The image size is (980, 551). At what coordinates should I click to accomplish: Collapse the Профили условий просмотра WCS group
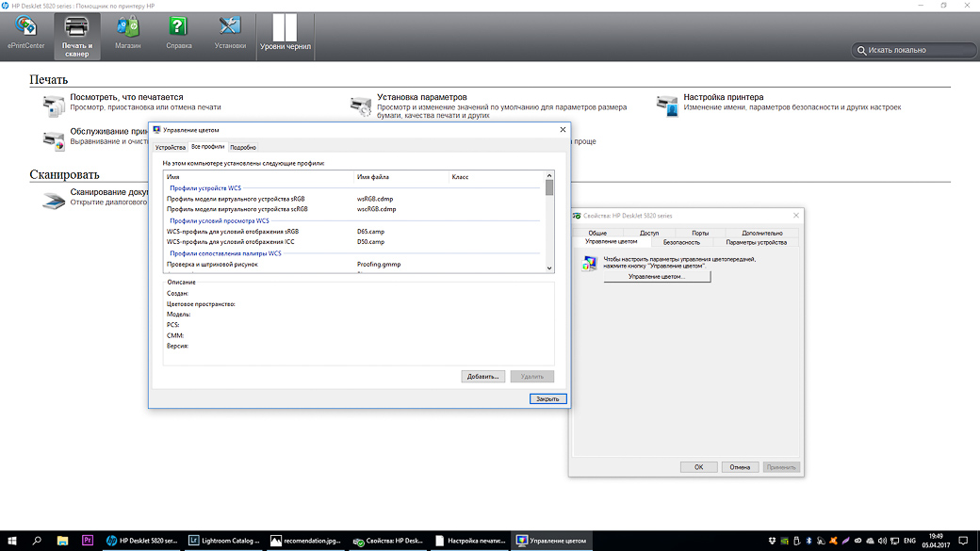tap(220, 220)
